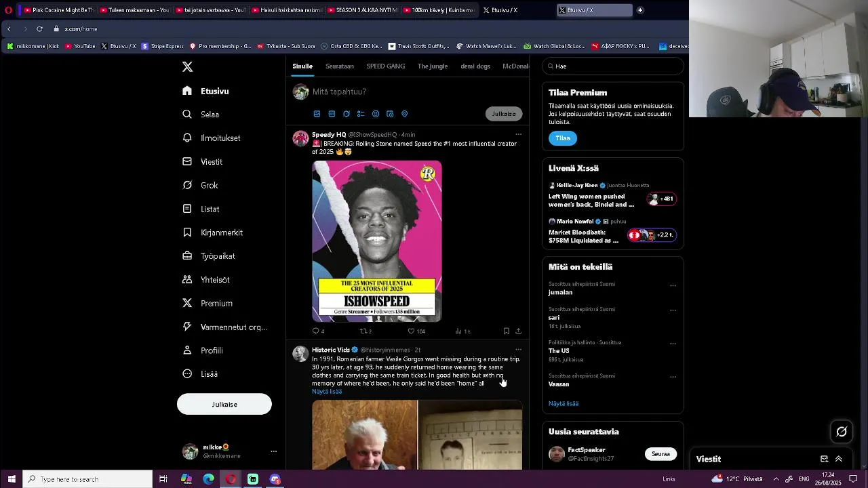The width and height of the screenshot is (868, 488).
Task: Open options for Vaasan trend
Action: pos(673,377)
